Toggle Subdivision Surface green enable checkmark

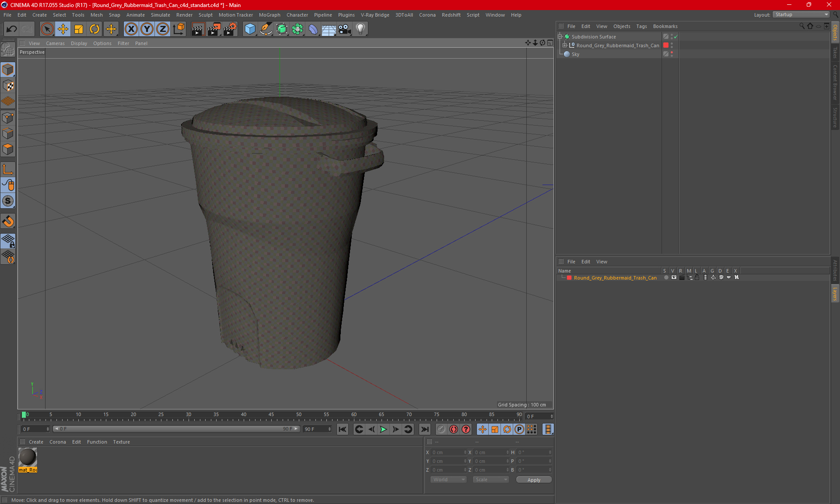(676, 37)
